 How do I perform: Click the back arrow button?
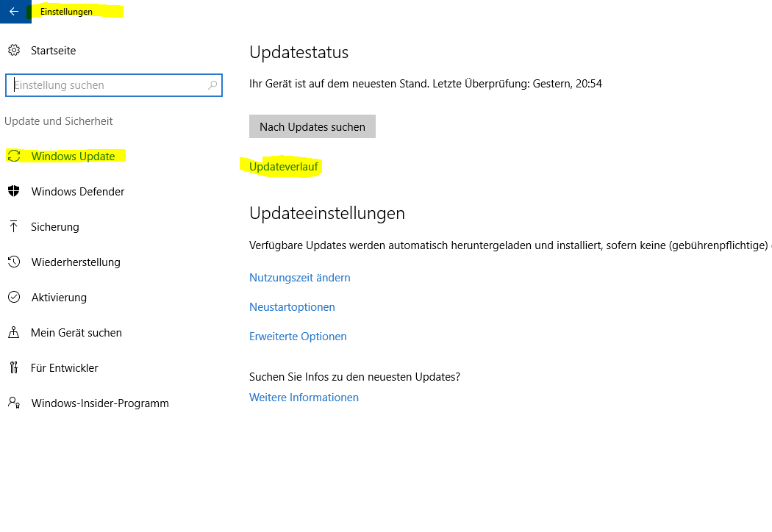point(14,11)
